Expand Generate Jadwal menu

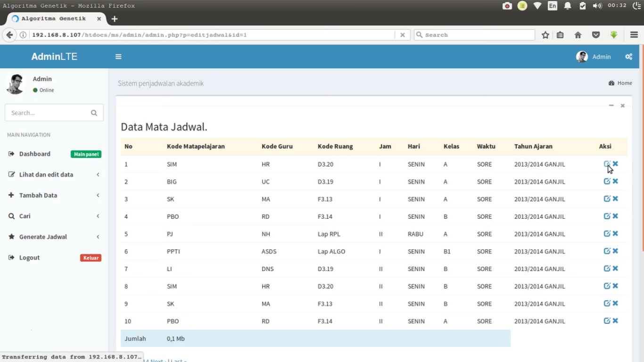pyautogui.click(x=43, y=237)
